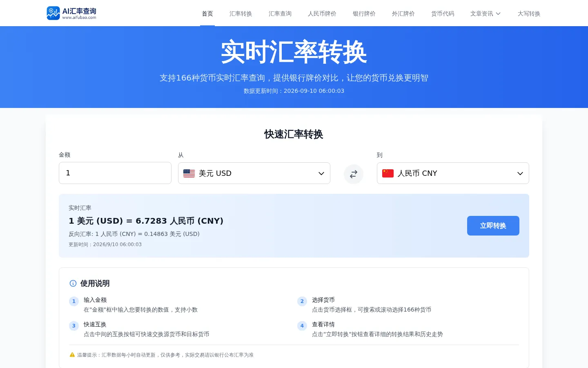Click the reverse rate line 反向汇率

pos(134,234)
